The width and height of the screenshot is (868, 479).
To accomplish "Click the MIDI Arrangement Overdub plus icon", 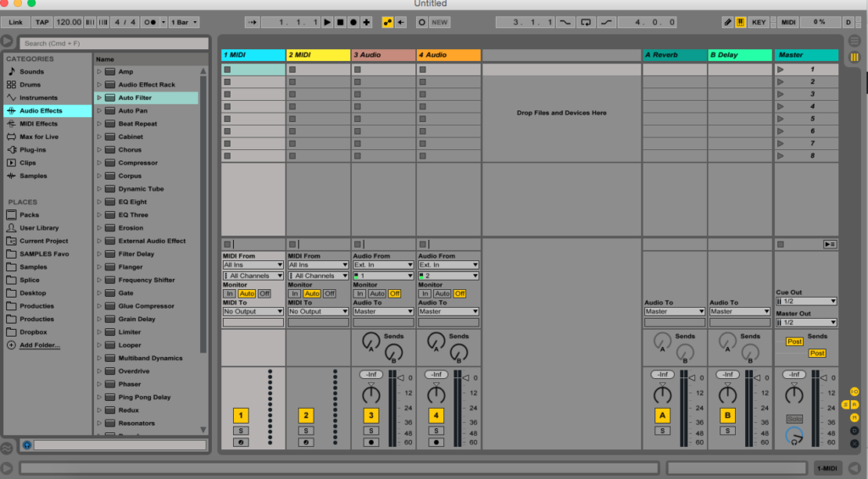I will point(366,22).
